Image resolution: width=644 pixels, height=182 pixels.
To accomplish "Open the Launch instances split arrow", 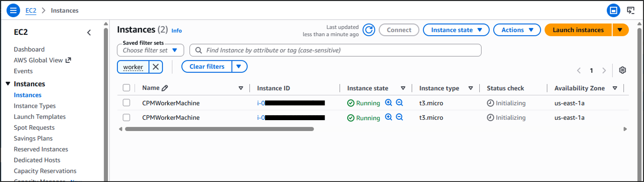I will coord(620,30).
